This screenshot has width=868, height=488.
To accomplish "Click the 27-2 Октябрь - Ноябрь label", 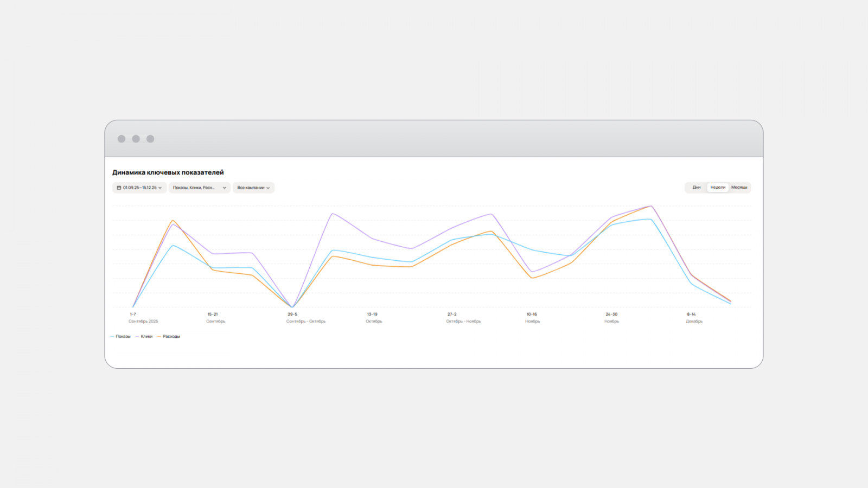I will pos(452,314).
